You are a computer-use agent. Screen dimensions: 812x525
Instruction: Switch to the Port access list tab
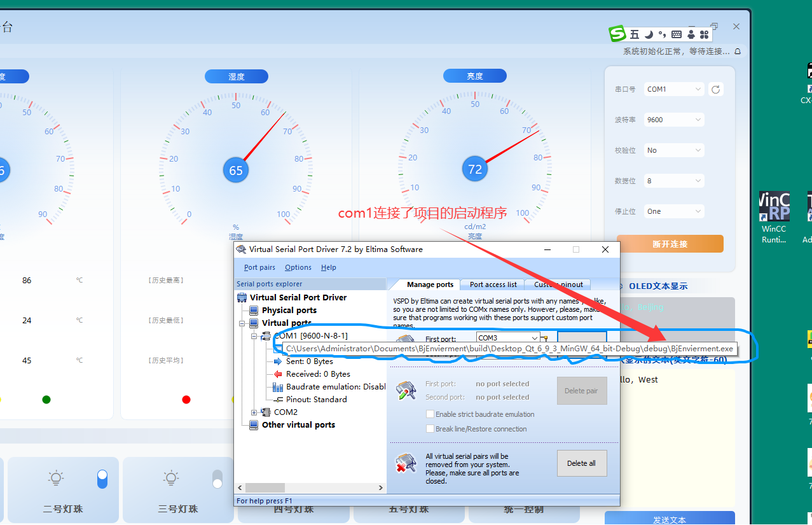tap(493, 284)
